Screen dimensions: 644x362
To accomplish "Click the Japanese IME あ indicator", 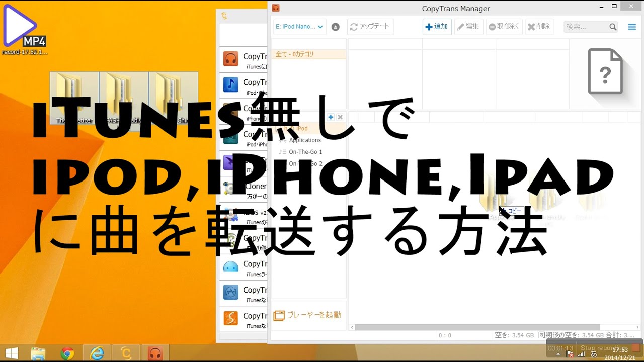I will coord(593,354).
